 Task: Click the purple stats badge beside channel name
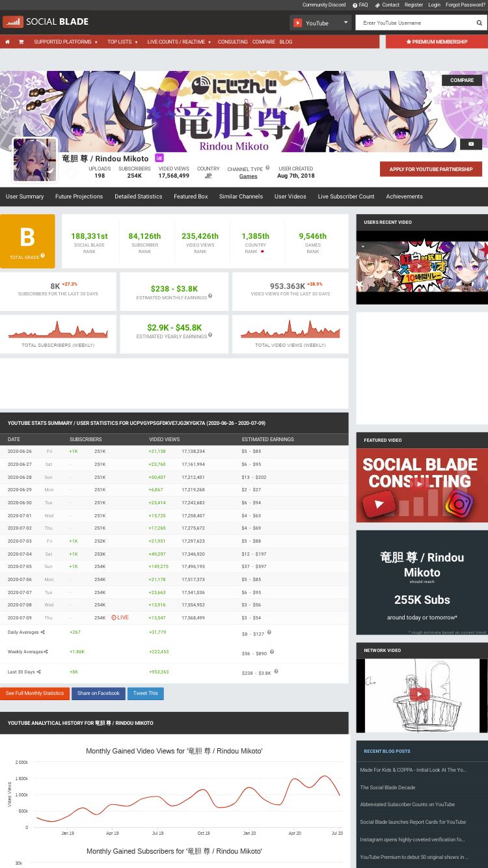[159, 158]
